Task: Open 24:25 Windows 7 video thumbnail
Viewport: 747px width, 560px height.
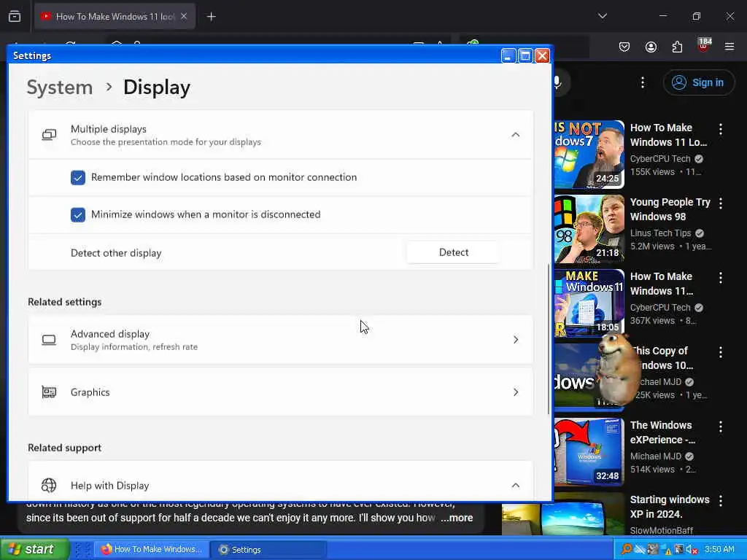Action: coord(589,155)
